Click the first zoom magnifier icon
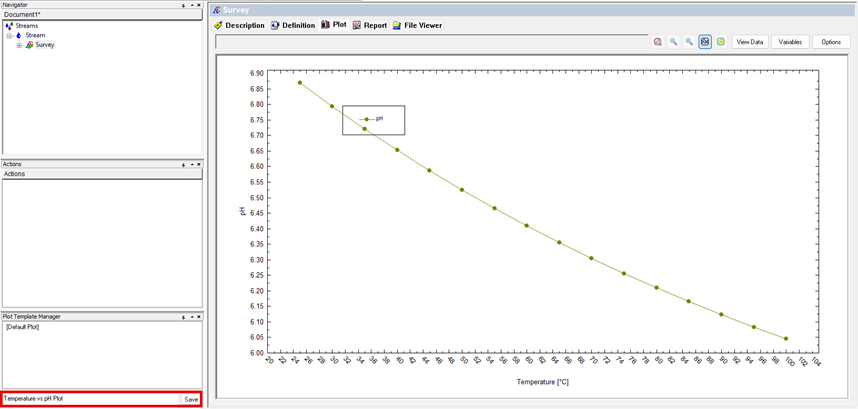858x409 pixels. (674, 42)
